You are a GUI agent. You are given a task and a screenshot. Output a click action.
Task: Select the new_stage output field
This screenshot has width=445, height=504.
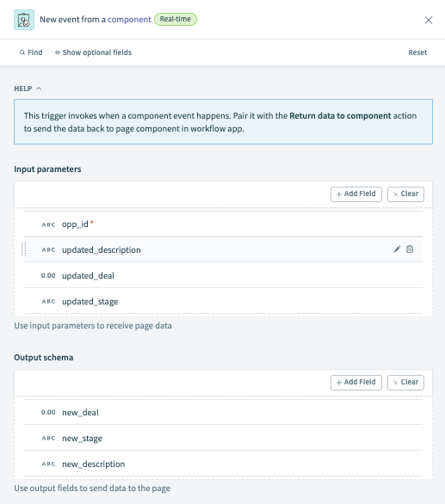223,438
